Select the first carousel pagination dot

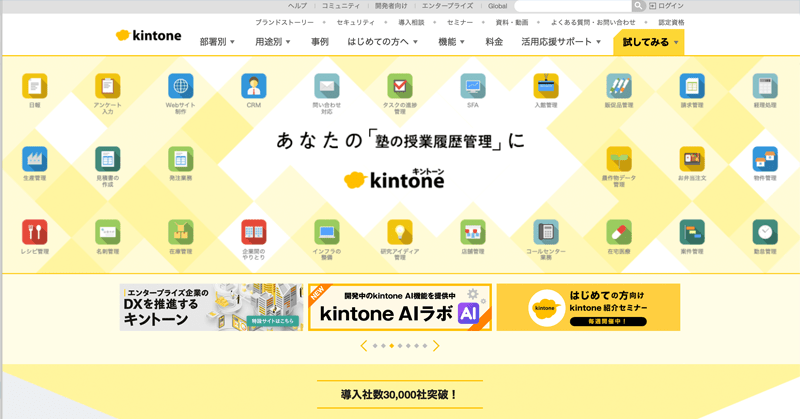click(x=375, y=346)
